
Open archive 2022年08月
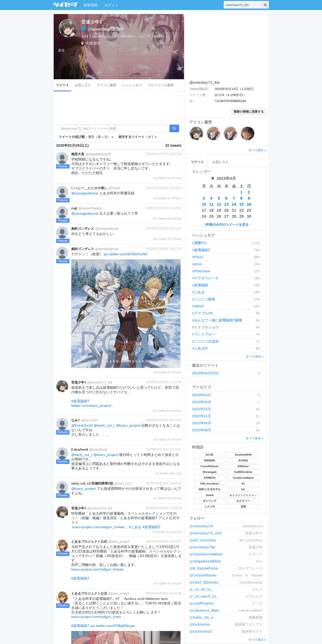tap(202, 430)
